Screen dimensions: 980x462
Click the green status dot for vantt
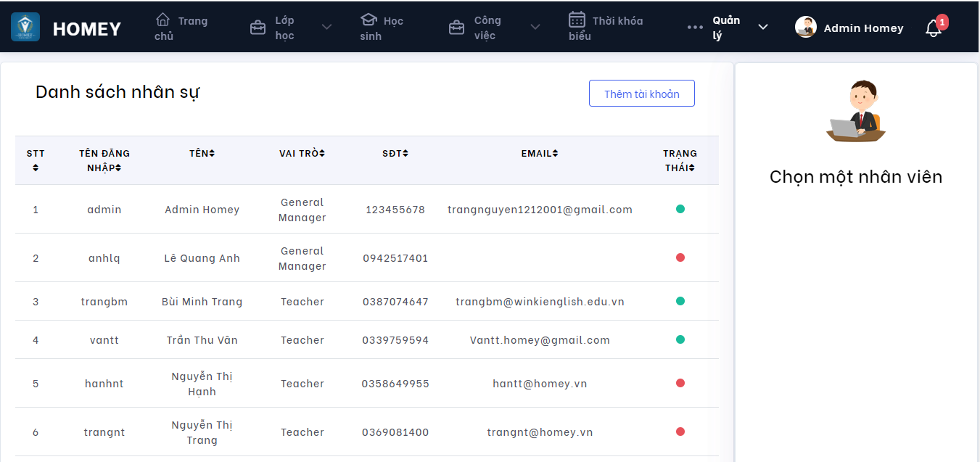680,339
